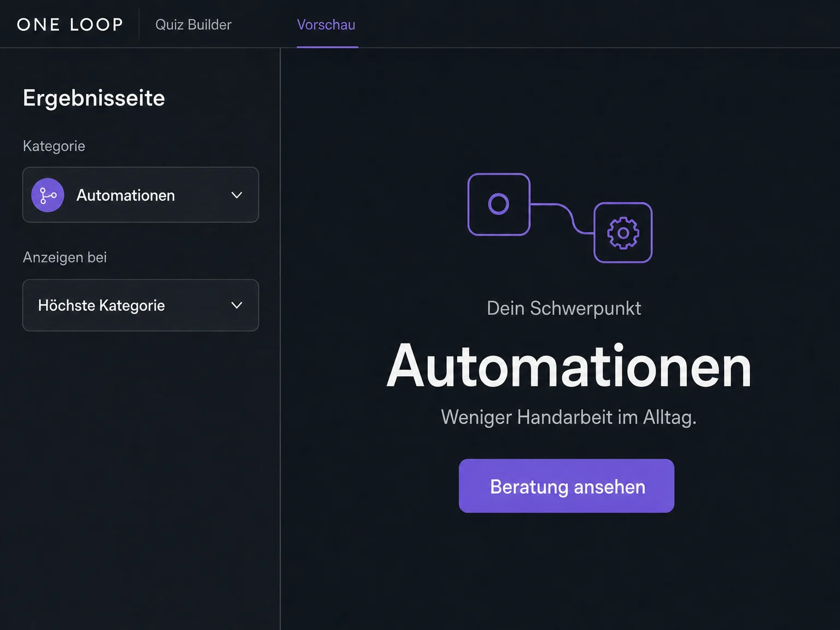Open the Höchste Kategorie dropdown
840x630 pixels.
[x=141, y=305]
